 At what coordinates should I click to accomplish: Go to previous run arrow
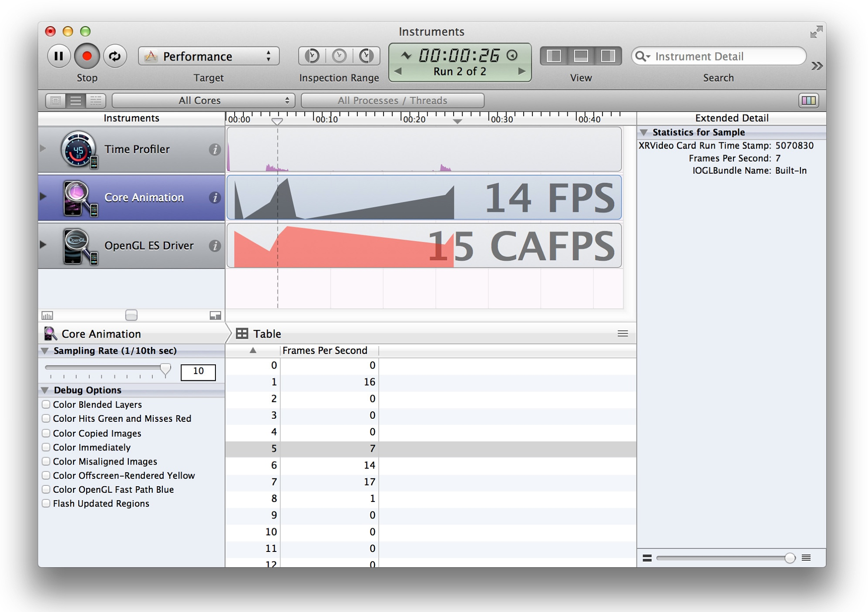(x=398, y=71)
